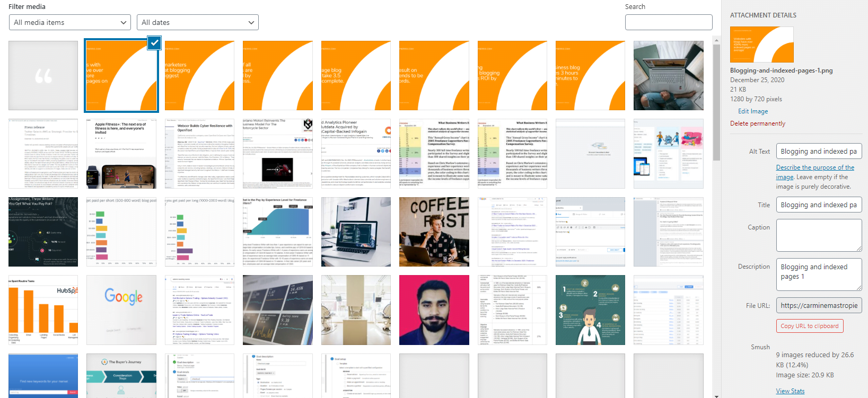Screen dimensions: 868x398
Task: Click Delete permanently link
Action: coord(758,123)
